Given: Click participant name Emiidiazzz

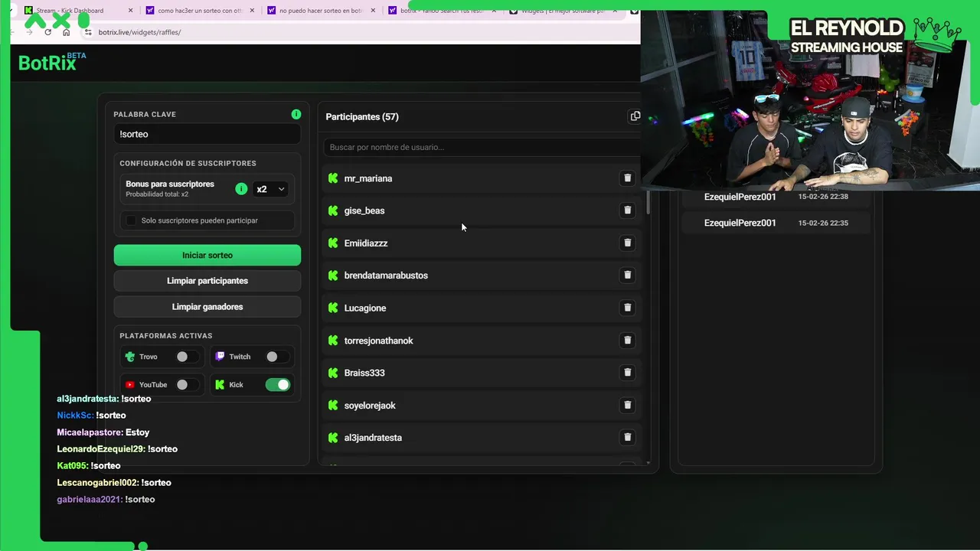Looking at the screenshot, I should point(366,243).
